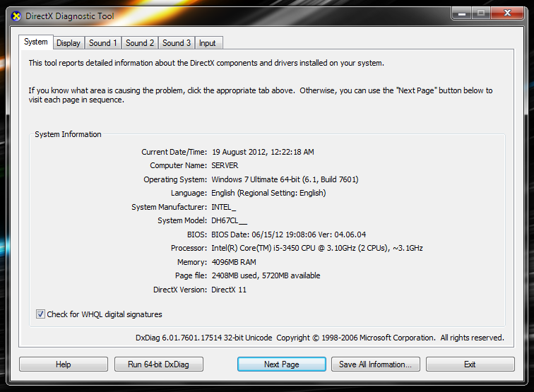Click the DirectX Diagnostic Tool title bar icon
This screenshot has width=534, height=392.
tap(16, 16)
